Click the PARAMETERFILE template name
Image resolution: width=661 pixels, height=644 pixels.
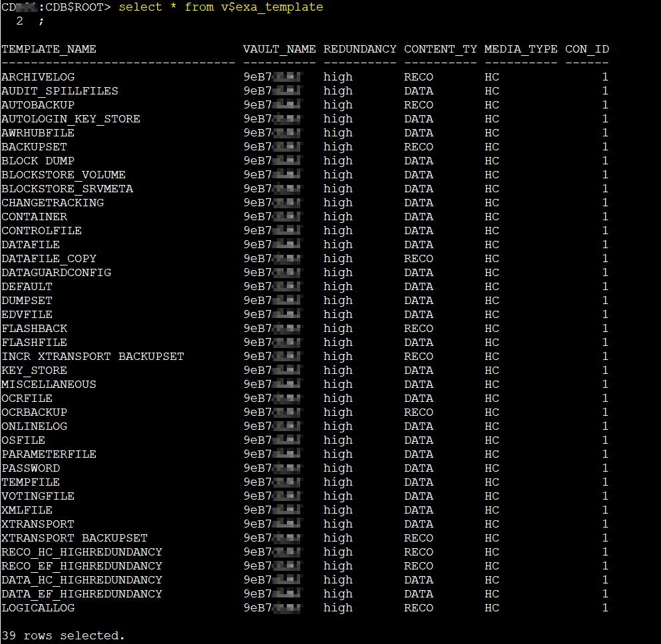(49, 454)
